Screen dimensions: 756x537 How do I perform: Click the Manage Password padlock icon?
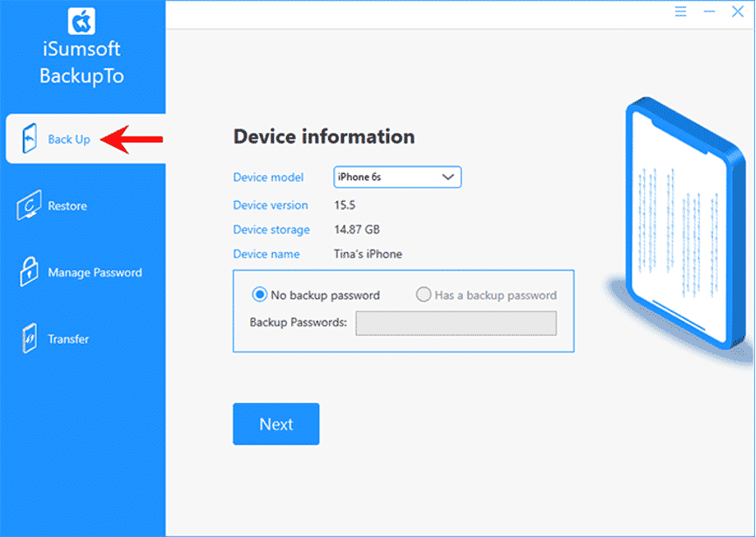pyautogui.click(x=28, y=272)
